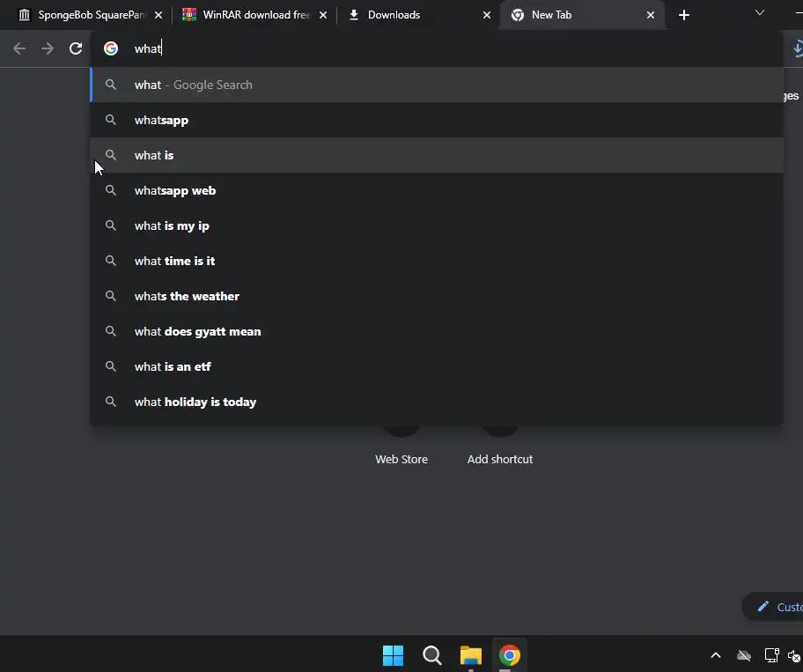This screenshot has width=803, height=672.
Task: Choose the 'whatsapp' suggestion
Action: pos(437,120)
